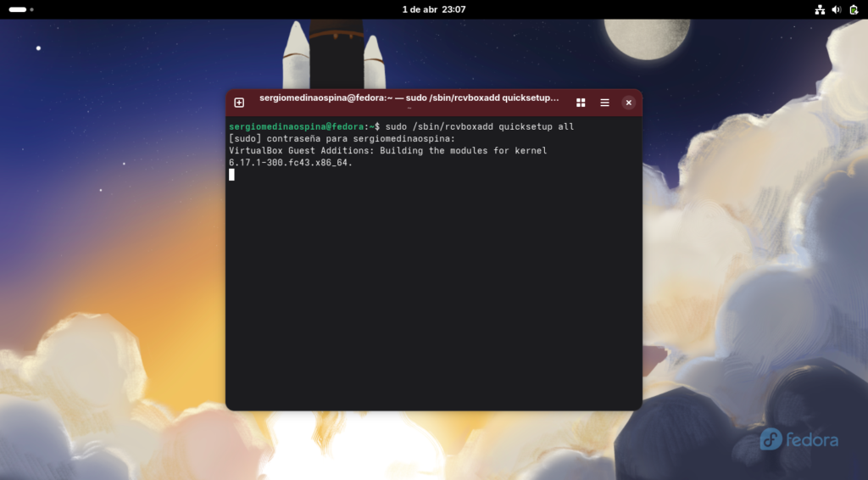Show the terminal tab overview grid
This screenshot has width=868, height=480.
(581, 103)
